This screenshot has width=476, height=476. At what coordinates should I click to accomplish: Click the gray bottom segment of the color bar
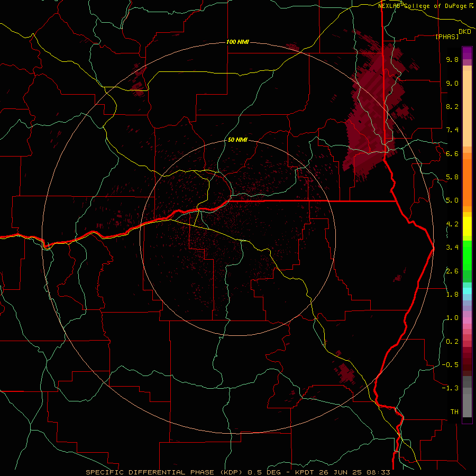click(467, 405)
